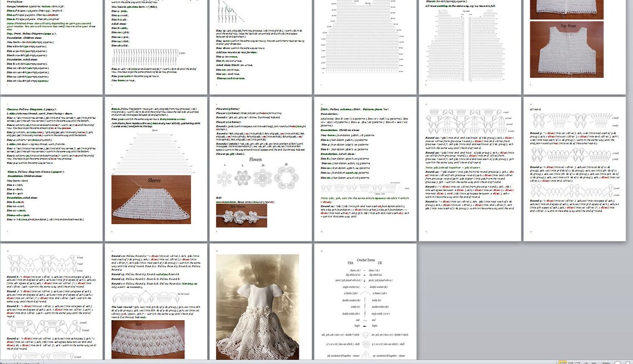Screen dimensions: 633x364
Task: Select the sepia photo of the finished dress
Action: pyautogui.click(x=258, y=307)
